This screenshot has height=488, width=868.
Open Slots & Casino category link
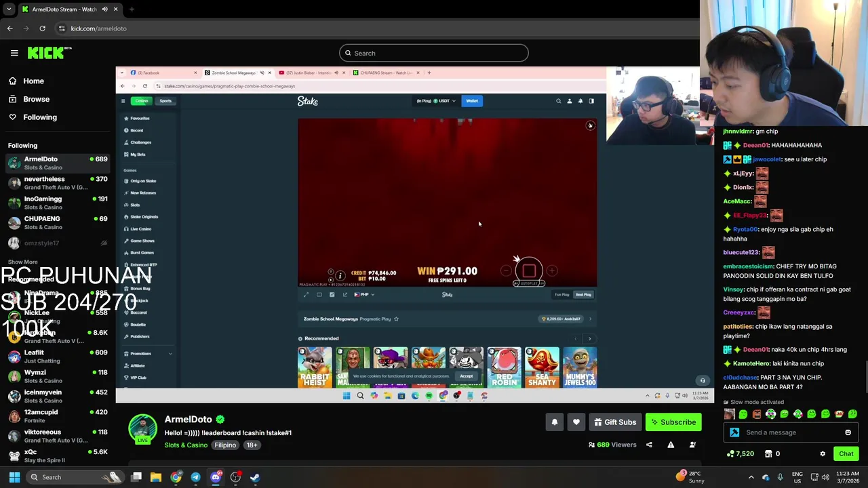pyautogui.click(x=186, y=445)
